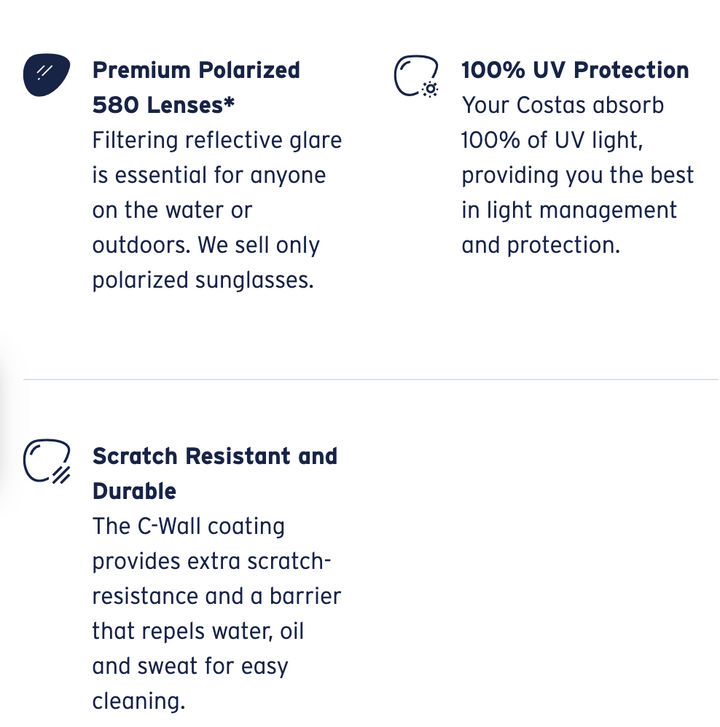Click the "provides extra scratch-" text line
Viewport: 720px width, 727px height.
[211, 561]
